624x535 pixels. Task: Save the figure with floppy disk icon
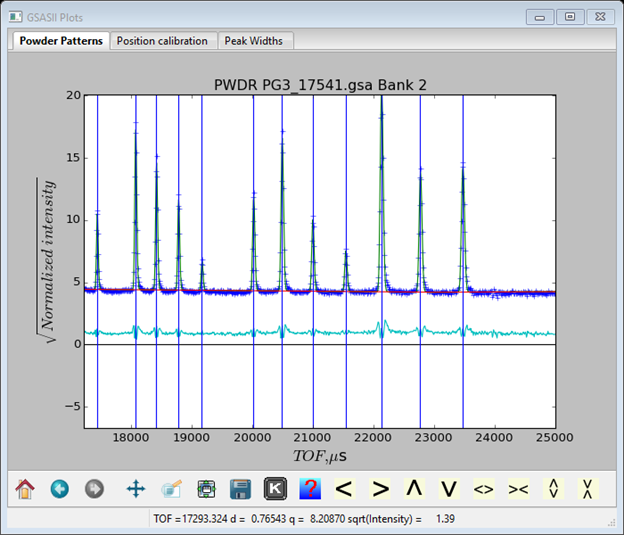[x=240, y=489]
